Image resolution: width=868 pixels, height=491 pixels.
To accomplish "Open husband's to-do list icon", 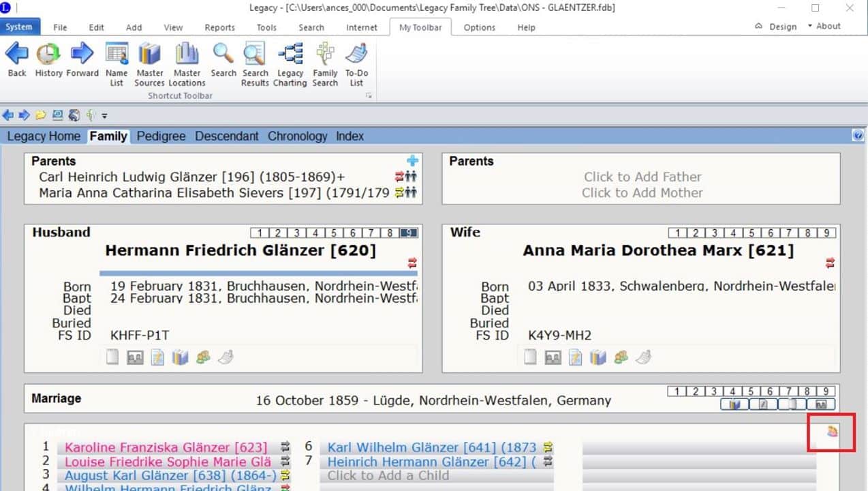I will point(226,357).
